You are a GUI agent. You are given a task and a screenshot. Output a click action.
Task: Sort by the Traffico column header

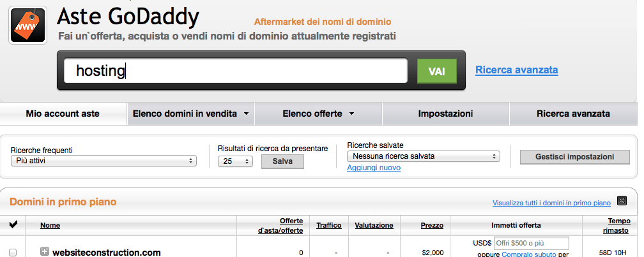click(x=329, y=225)
